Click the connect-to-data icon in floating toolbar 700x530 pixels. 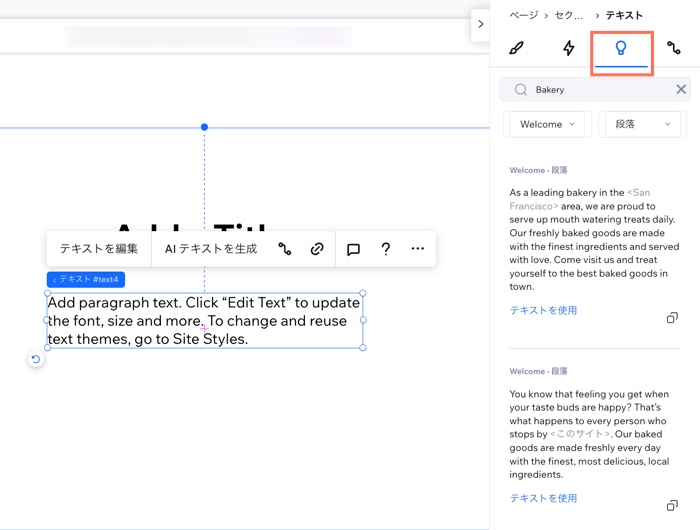pos(285,249)
